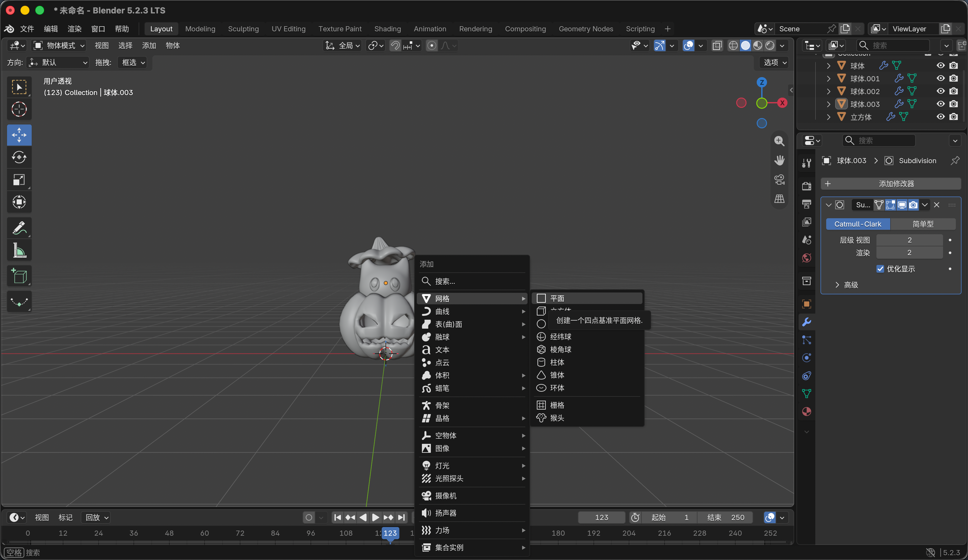Image resolution: width=968 pixels, height=560 pixels.
Task: Toggle camera view icon in viewport
Action: pyautogui.click(x=779, y=180)
